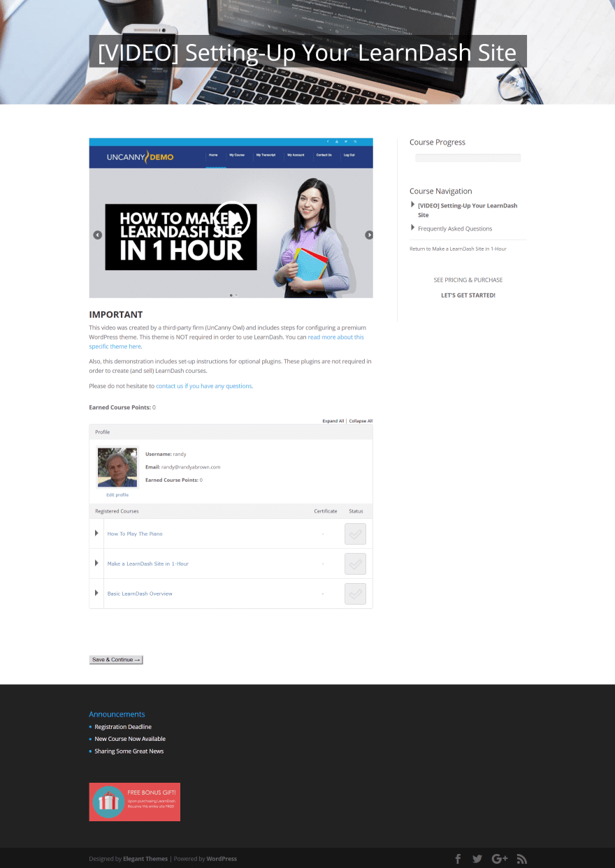
Task: Click the randy@randyabrown.com email text
Action: click(x=191, y=467)
